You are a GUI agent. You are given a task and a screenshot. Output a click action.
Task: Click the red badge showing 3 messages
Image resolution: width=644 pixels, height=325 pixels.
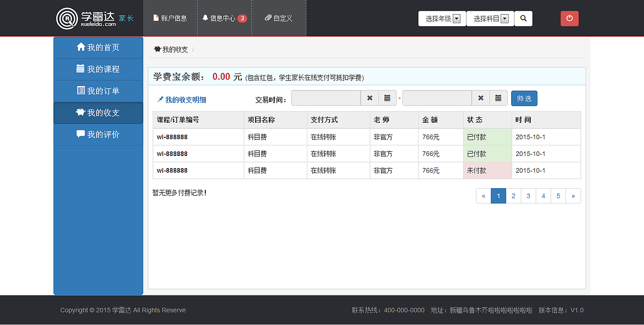point(242,19)
